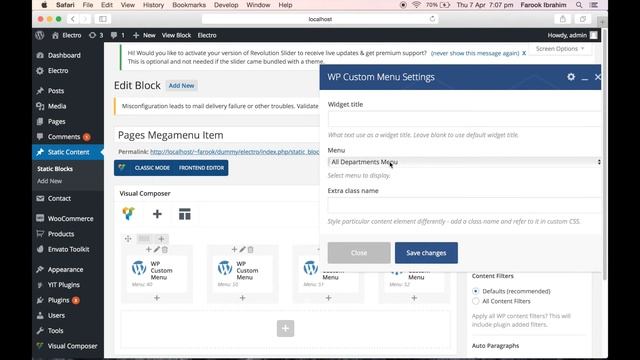Open the Spotlight search icon in macOS menu bar
This screenshot has width=640, height=360.
579,5
